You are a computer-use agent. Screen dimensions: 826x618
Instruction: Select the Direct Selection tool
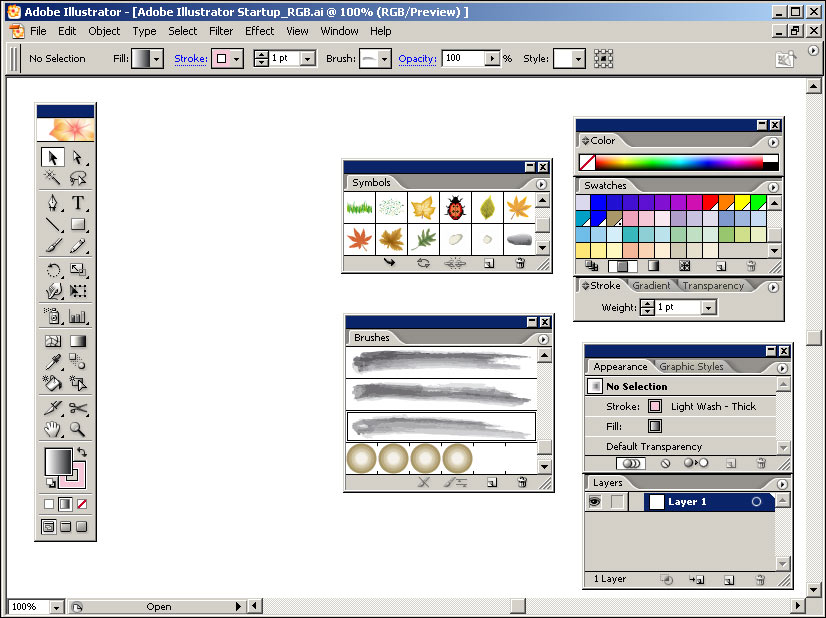[77, 157]
